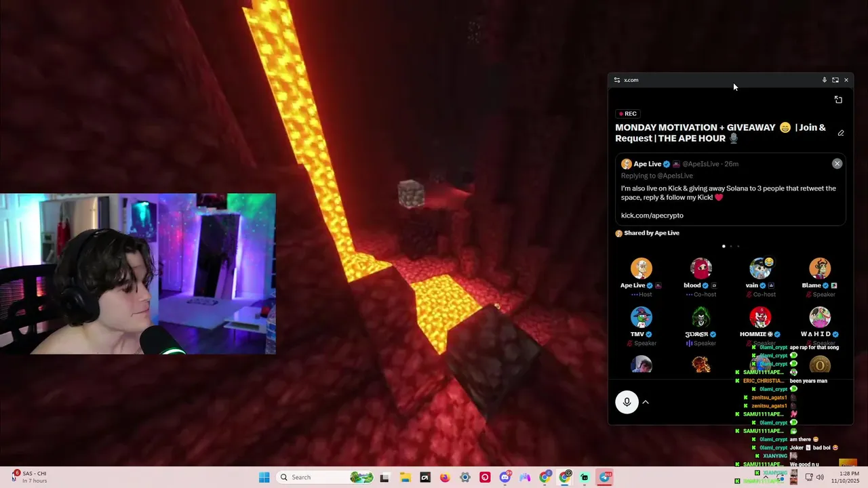Screen dimensions: 868x488
Task: Open Windows Start menu
Action: click(264, 477)
